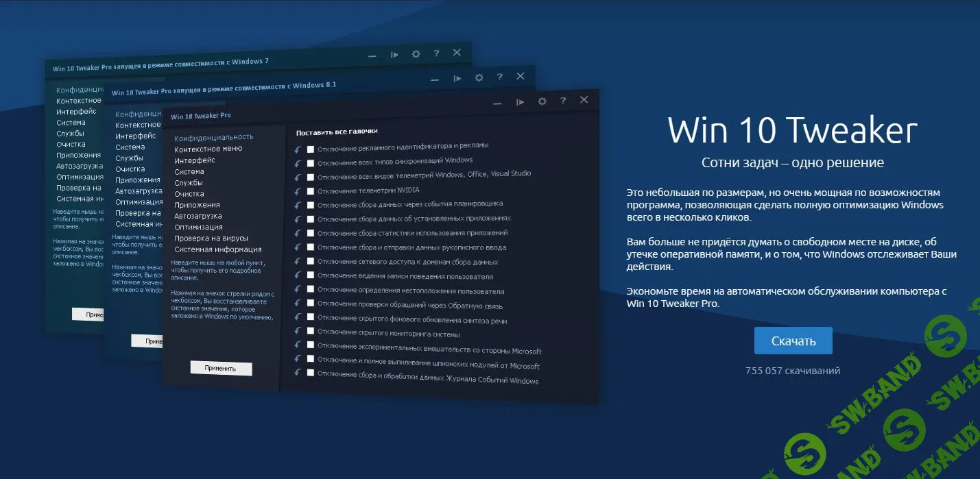Image resolution: width=980 pixels, height=479 pixels.
Task: Click the Скачать download button
Action: click(x=793, y=340)
